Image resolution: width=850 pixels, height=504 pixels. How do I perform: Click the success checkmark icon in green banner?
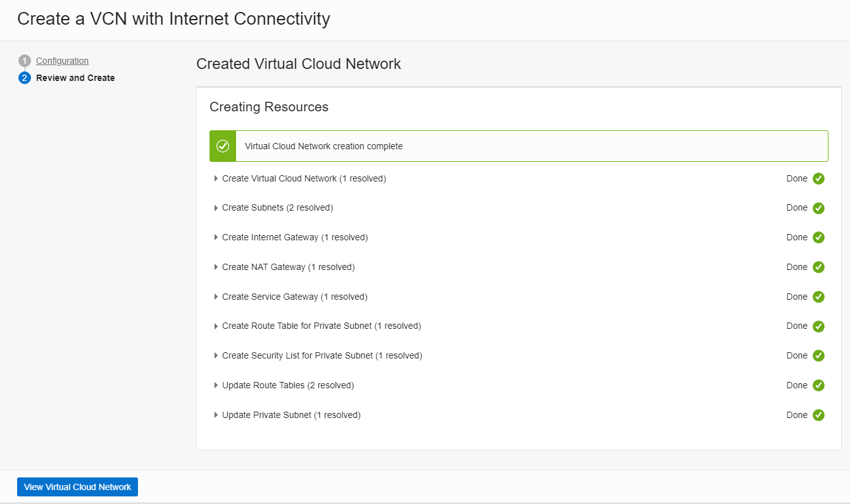(x=223, y=145)
